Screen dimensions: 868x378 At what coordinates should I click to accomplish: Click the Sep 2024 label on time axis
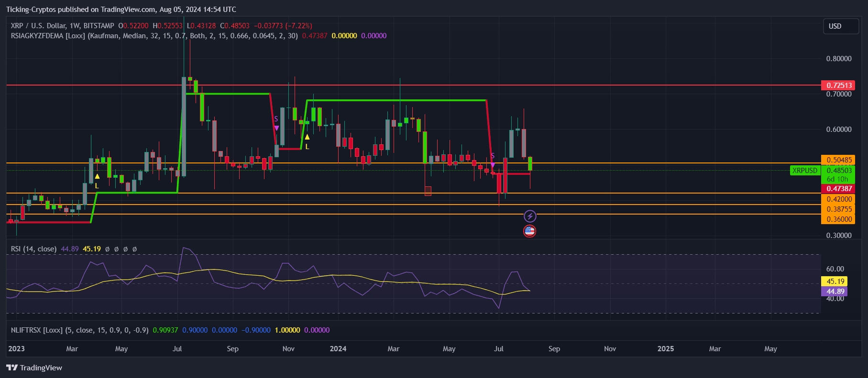click(554, 349)
